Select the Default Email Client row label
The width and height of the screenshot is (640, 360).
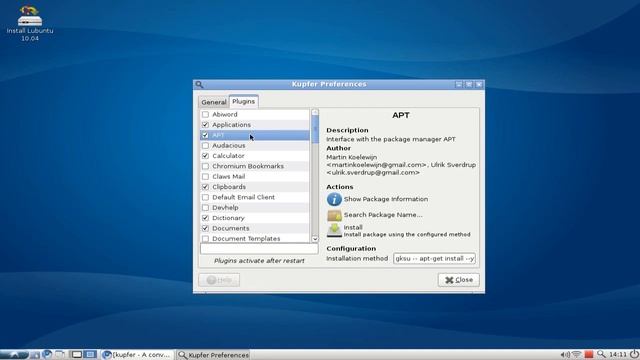pos(243,198)
